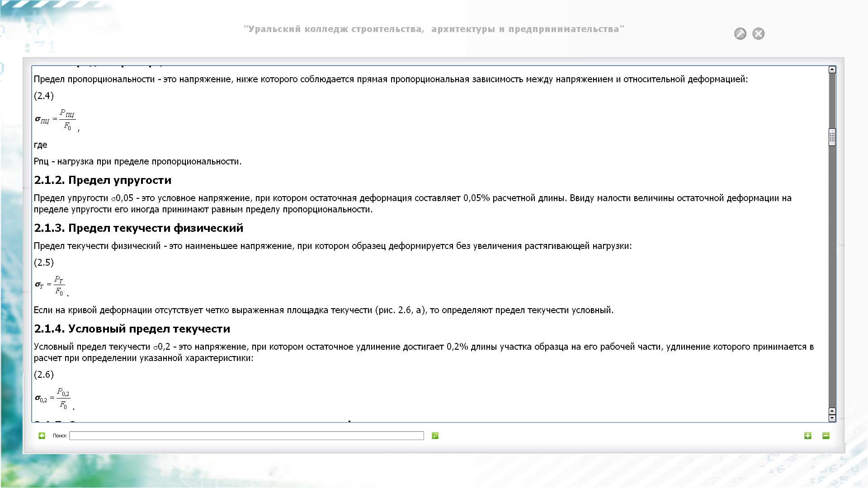
Task: Focus the Поиск search field
Action: [x=246, y=436]
